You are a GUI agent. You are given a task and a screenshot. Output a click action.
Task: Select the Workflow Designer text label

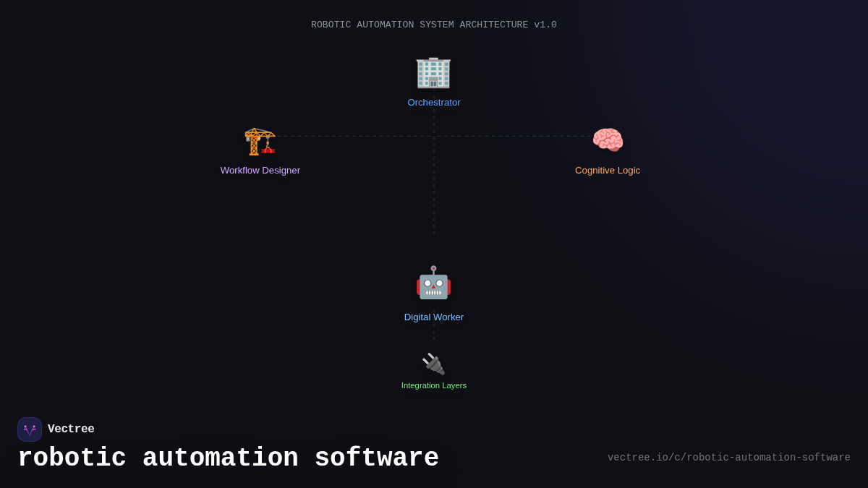260,170
